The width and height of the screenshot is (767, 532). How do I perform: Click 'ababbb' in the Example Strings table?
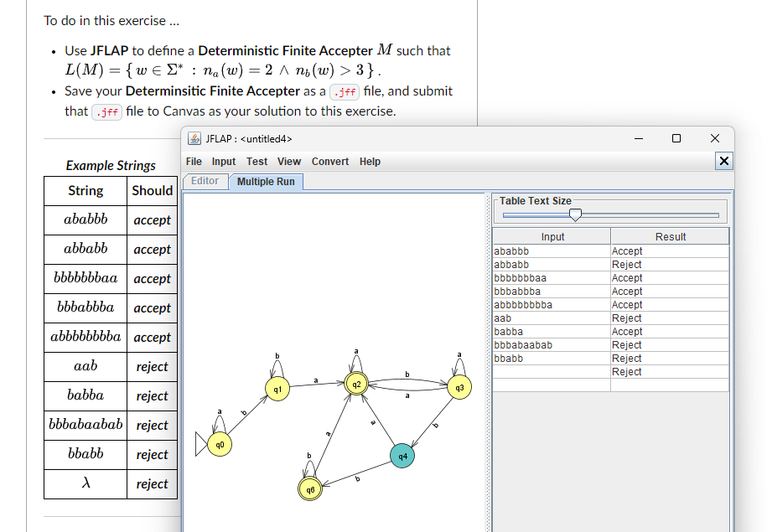click(86, 219)
